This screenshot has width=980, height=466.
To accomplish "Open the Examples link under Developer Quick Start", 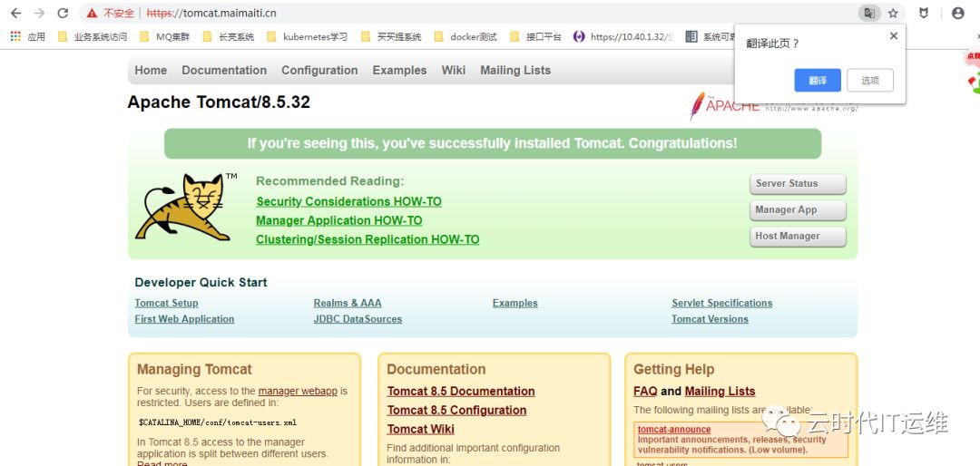I will click(515, 303).
